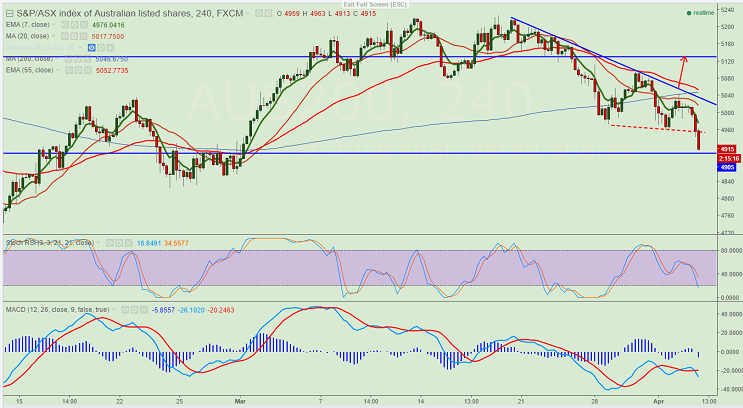This screenshot has height=408, width=743.
Task: Click the MACD value -26.1020
Action: click(x=191, y=310)
